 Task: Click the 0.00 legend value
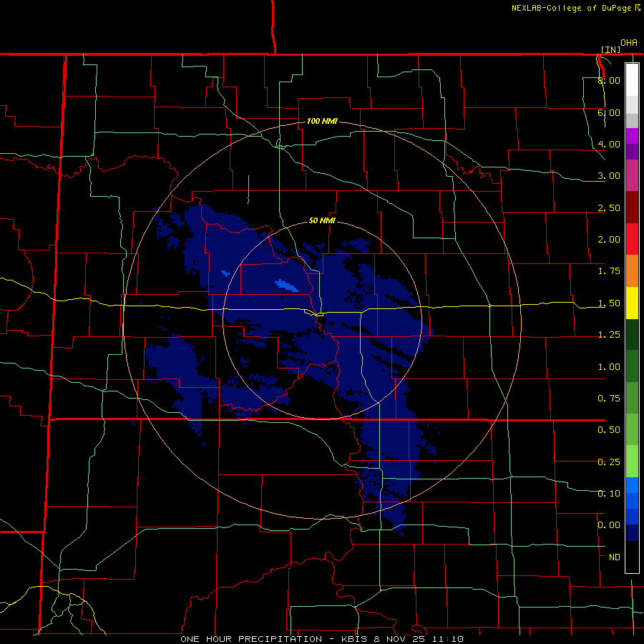pos(609,525)
